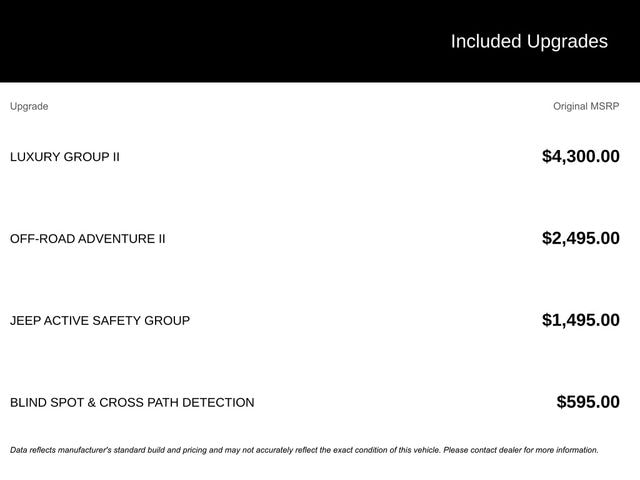Click the "OFF-ROAD" text
The height and width of the screenshot is (480, 640).
click(x=42, y=239)
